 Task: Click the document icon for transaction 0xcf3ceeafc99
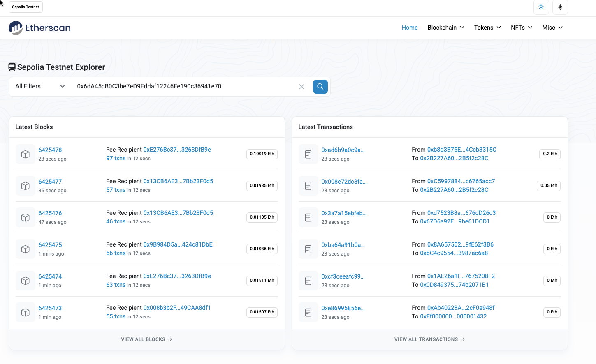308,281
